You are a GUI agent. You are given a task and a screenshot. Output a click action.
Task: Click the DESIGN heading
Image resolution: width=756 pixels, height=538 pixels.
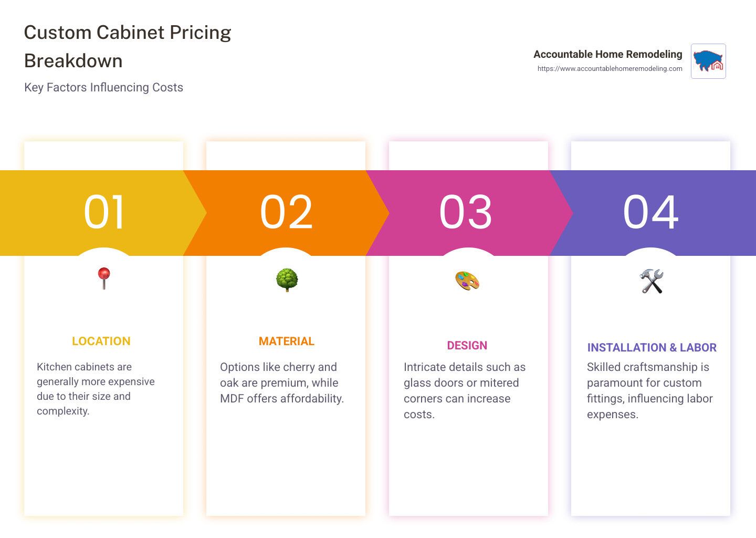[467, 345]
